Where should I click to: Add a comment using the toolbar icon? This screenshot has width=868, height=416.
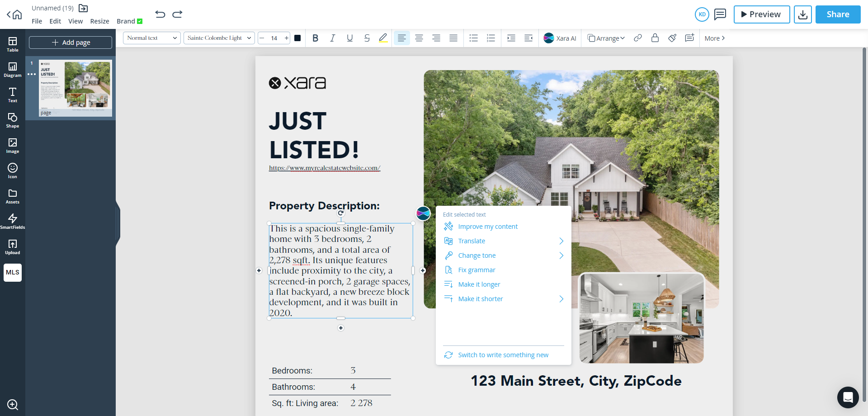[x=689, y=38]
